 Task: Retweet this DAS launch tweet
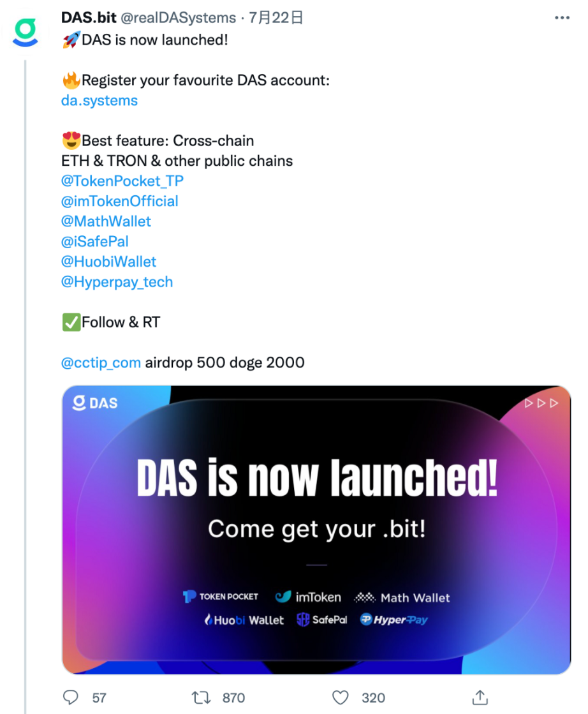(202, 697)
